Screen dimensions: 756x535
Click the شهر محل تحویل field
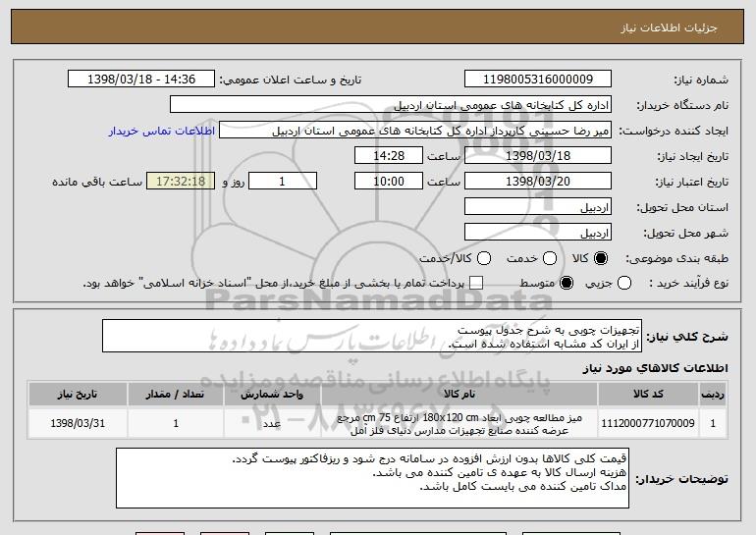536,233
